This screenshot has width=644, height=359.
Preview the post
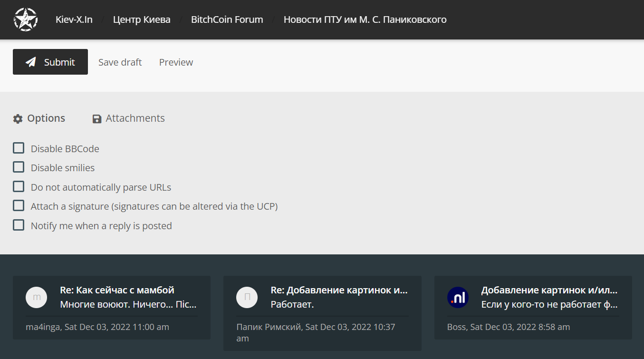click(x=176, y=62)
